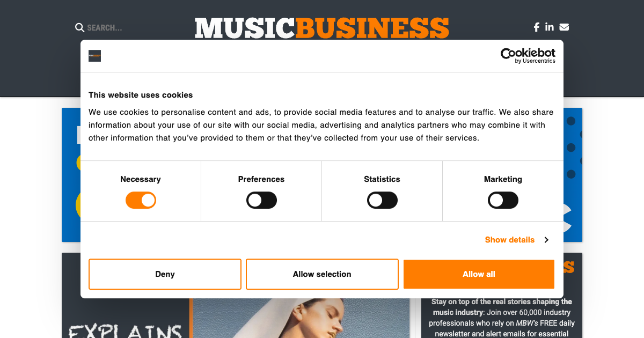Click the Show details chevron arrow

pyautogui.click(x=546, y=240)
